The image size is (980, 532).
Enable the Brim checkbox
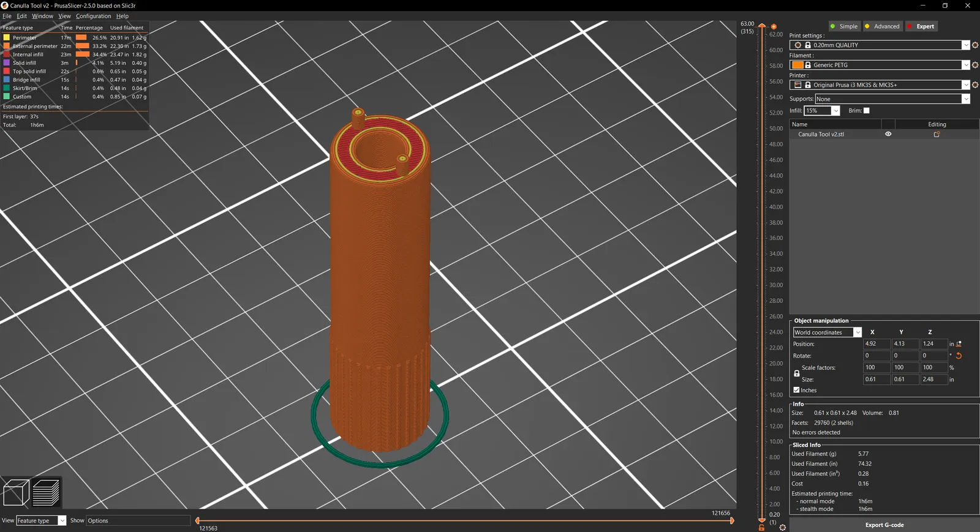pyautogui.click(x=866, y=111)
